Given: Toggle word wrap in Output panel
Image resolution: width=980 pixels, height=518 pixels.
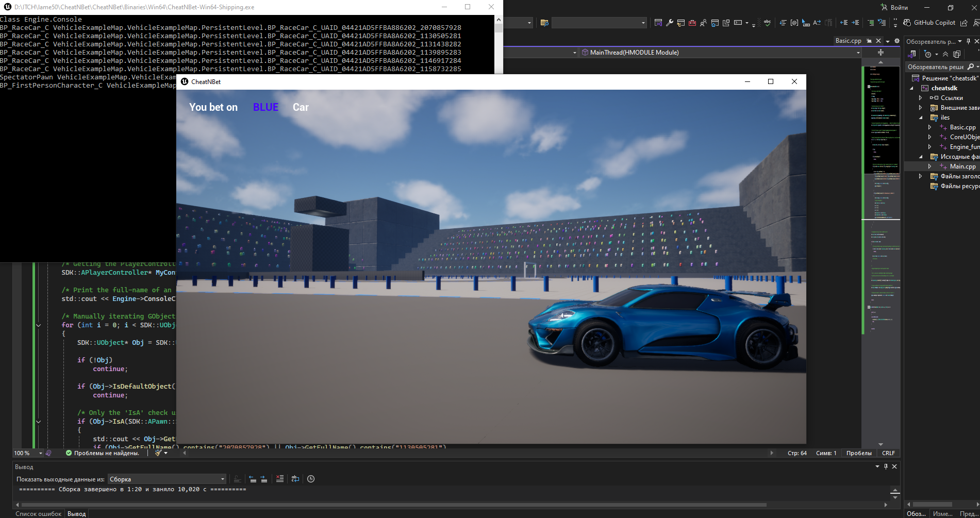Looking at the screenshot, I should point(295,479).
